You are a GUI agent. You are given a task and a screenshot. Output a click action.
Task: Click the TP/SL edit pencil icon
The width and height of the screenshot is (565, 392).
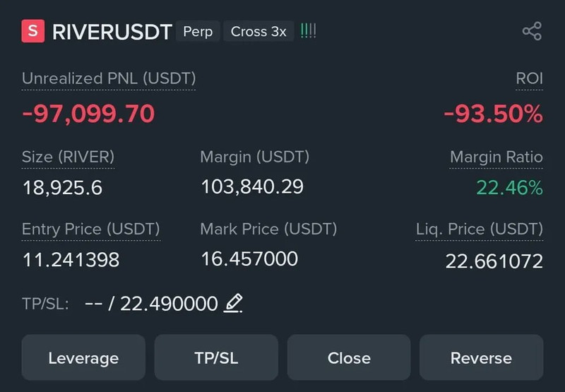(x=233, y=303)
